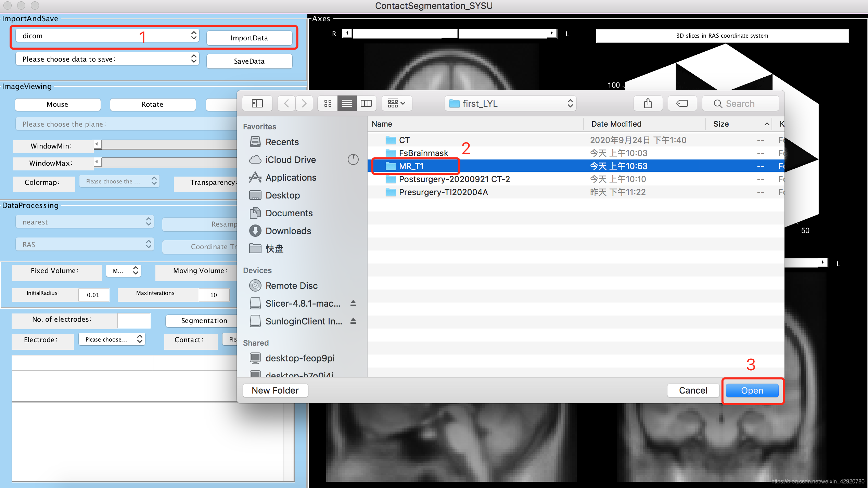
Task: Open the group-by arrangement dropdown
Action: 396,103
